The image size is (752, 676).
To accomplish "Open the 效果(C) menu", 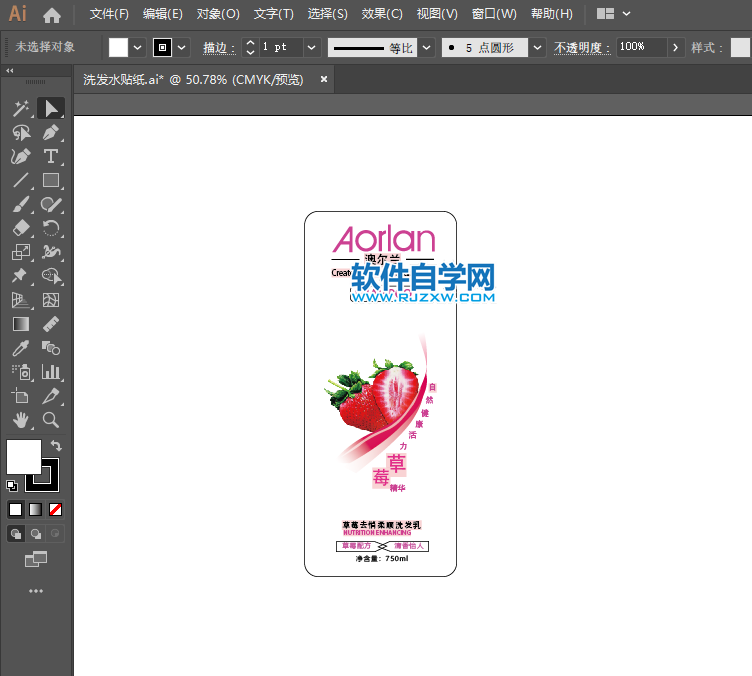I will coord(382,14).
